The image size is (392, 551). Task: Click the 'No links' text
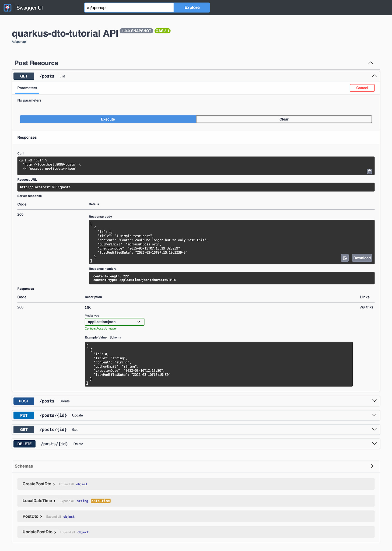[367, 307]
